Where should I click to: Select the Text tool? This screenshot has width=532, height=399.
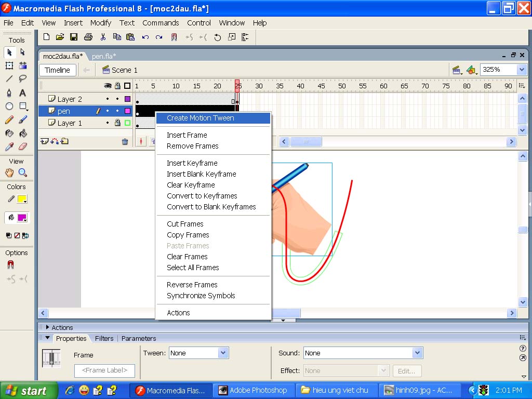23,92
